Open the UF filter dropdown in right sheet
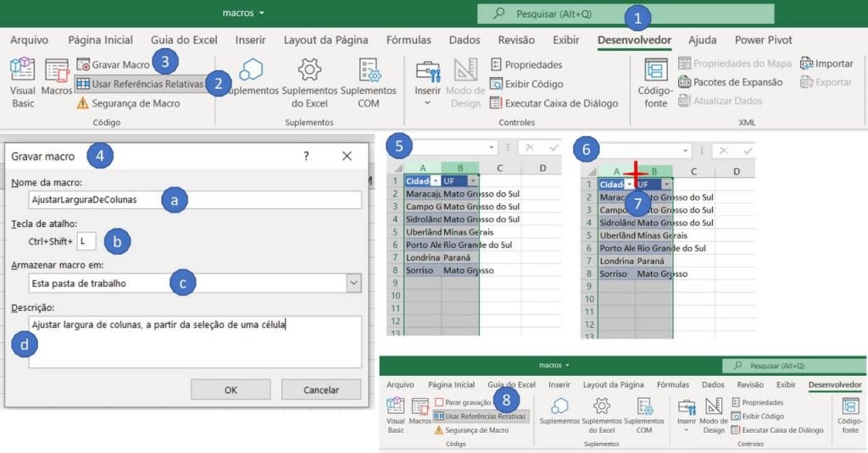The width and height of the screenshot is (868, 453). [666, 185]
